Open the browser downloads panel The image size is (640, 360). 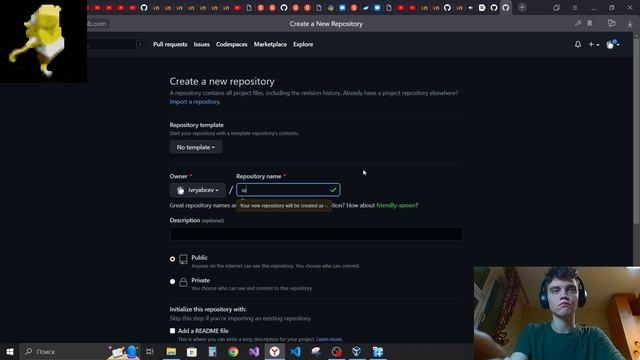[x=630, y=24]
